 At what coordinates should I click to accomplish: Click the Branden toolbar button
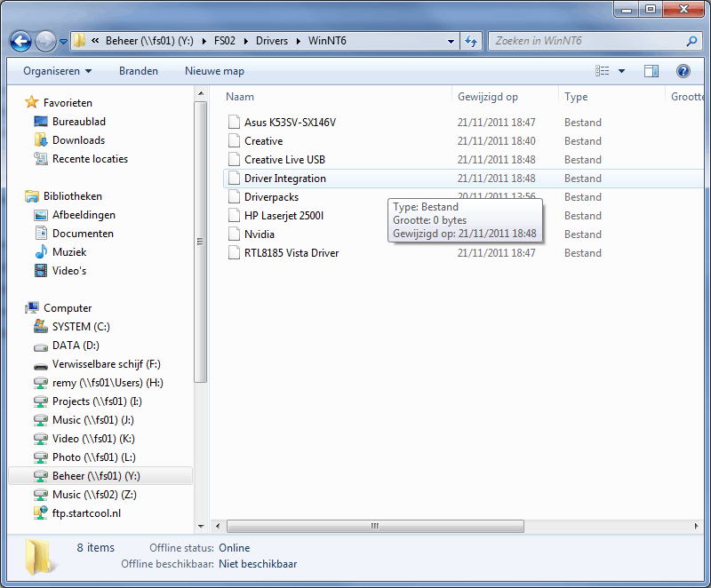tap(139, 71)
